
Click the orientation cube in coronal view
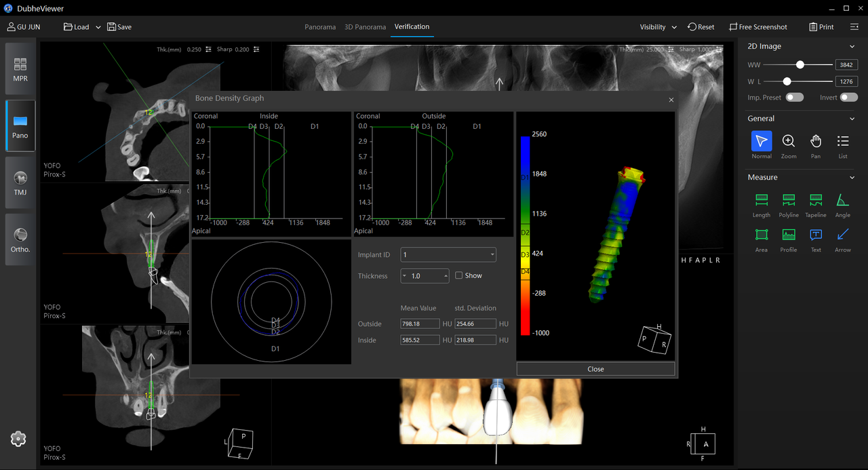pos(239,444)
